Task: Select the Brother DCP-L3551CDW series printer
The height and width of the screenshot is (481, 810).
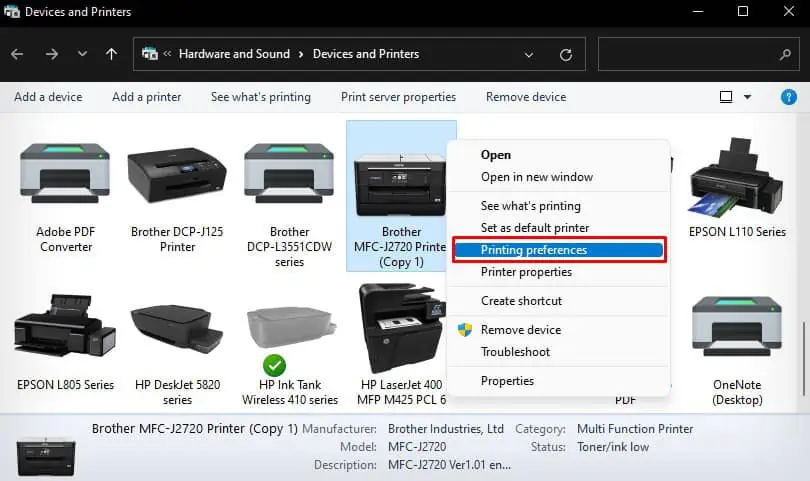Action: 289,173
